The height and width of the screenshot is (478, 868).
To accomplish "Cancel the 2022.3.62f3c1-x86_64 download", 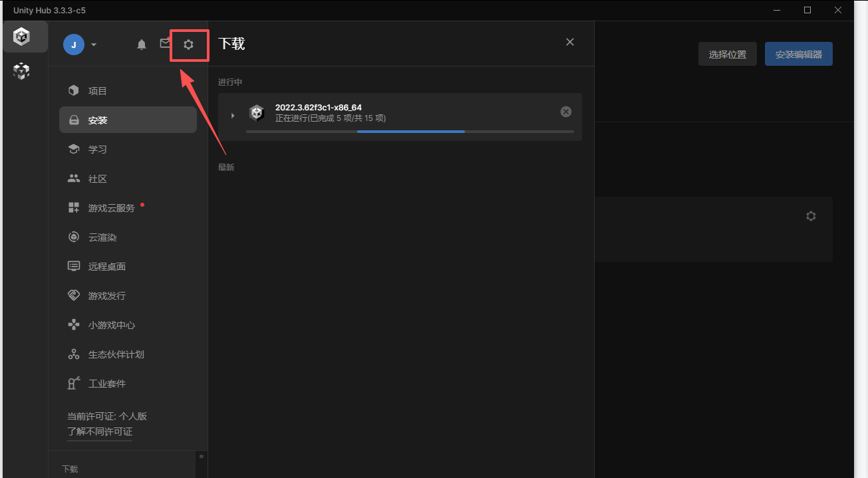I will 566,112.
